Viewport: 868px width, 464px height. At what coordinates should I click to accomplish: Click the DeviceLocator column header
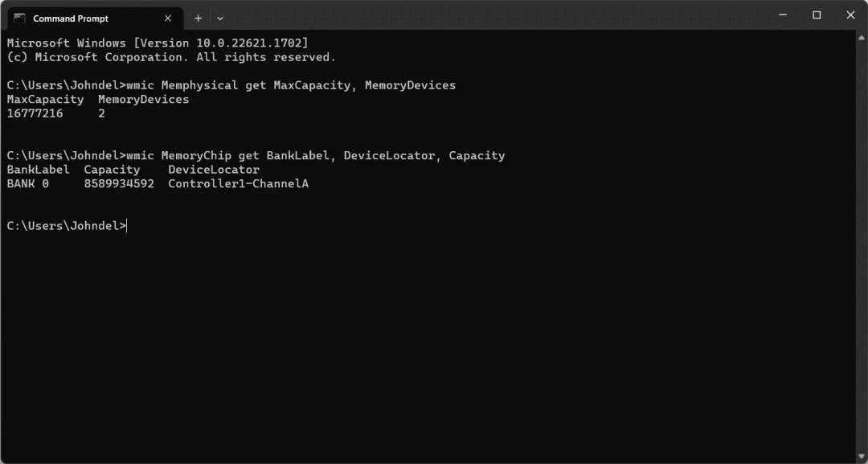[x=214, y=170]
